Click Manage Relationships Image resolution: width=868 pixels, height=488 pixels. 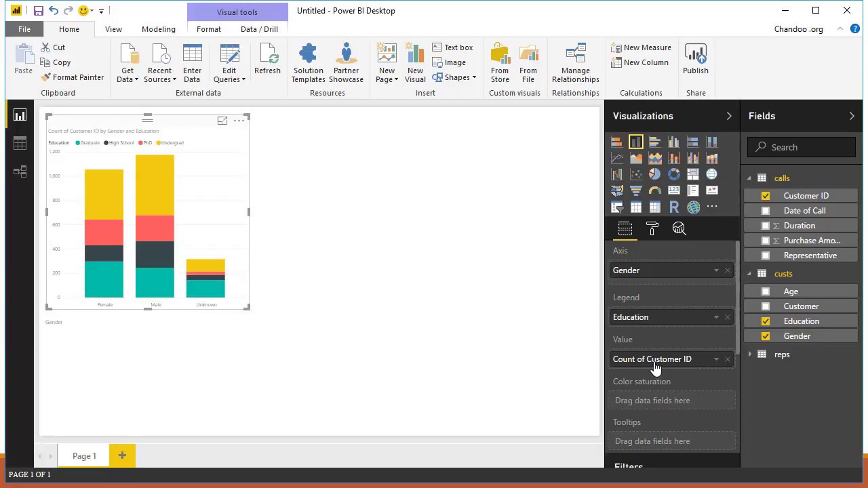coord(576,64)
